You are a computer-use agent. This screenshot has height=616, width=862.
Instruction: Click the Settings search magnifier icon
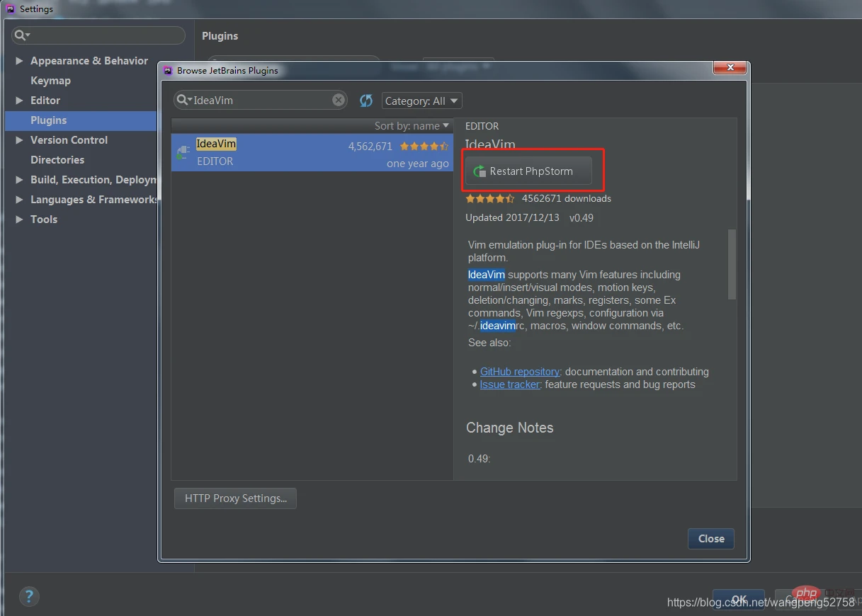click(21, 35)
